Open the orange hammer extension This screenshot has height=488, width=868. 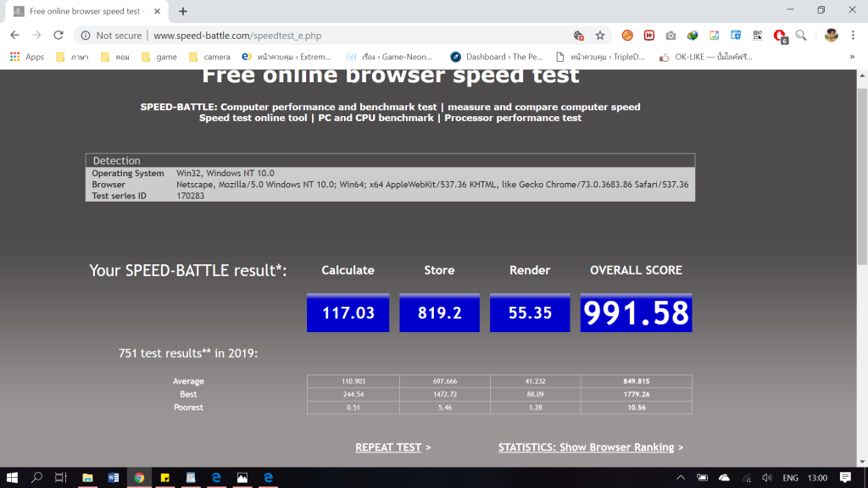627,36
